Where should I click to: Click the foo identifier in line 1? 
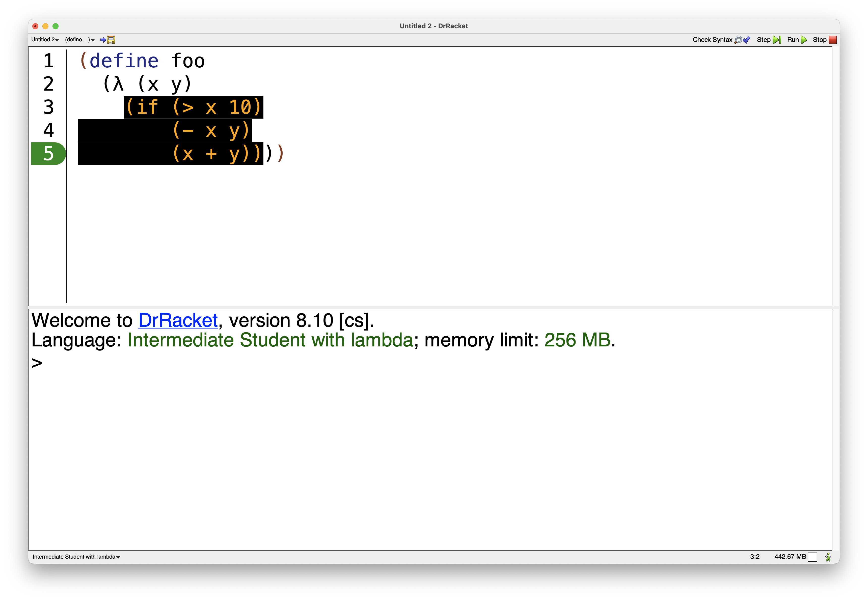(x=188, y=61)
